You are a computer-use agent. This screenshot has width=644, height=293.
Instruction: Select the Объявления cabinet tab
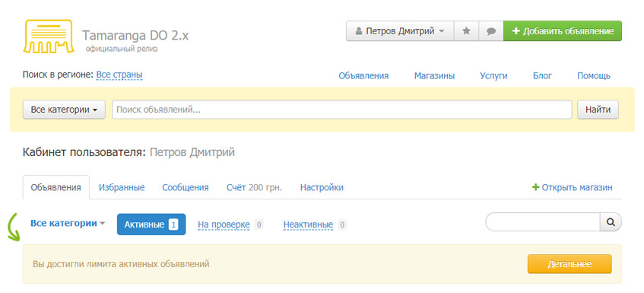[56, 187]
